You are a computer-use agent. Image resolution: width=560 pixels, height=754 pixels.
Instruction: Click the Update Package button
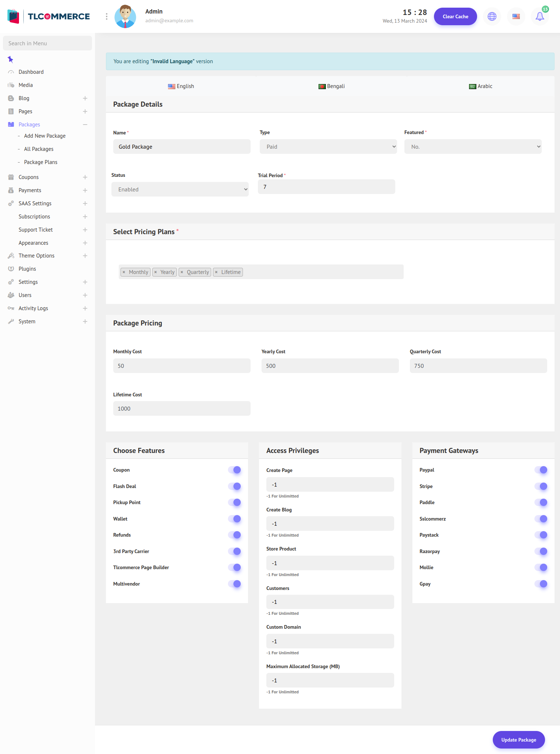pyautogui.click(x=518, y=740)
